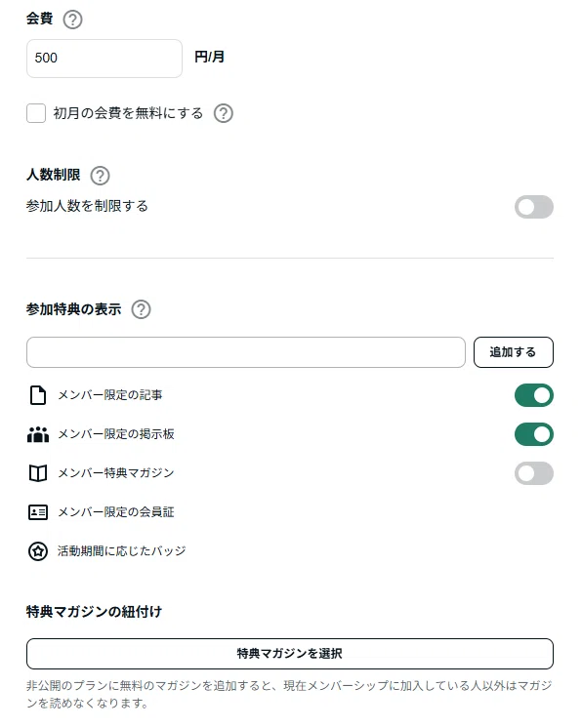Enable メンバー特典マガジン toggle
Screen dimensions: 582x728
click(534, 473)
